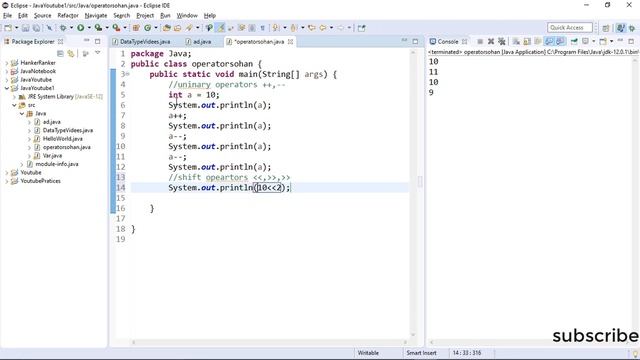Click the Open Task search icon in toolbar
This screenshot has width=640, height=360.
[178, 28]
